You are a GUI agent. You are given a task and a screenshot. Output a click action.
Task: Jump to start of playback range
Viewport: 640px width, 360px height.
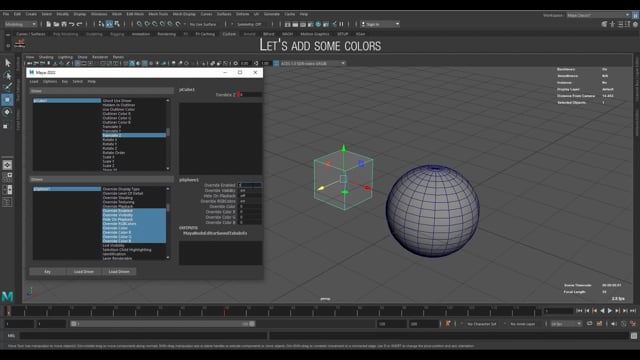tap(579, 311)
